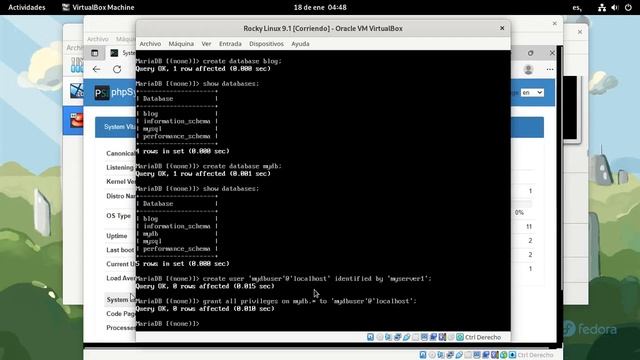
Task: Open the Ver menu
Action: click(x=206, y=44)
